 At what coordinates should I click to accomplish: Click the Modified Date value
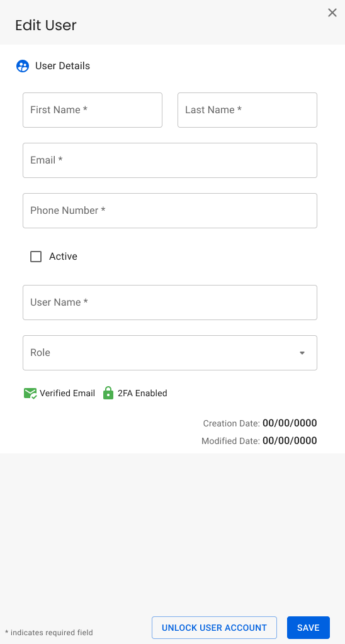(290, 441)
